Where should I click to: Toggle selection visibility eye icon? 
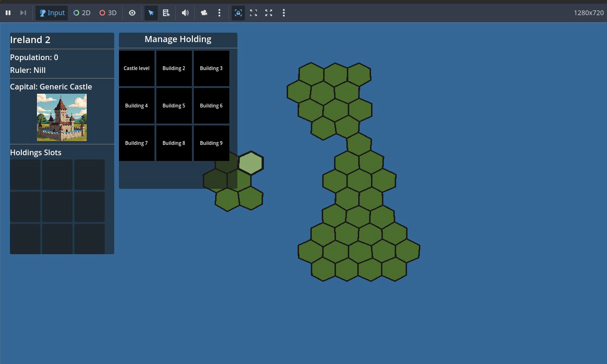tap(132, 13)
